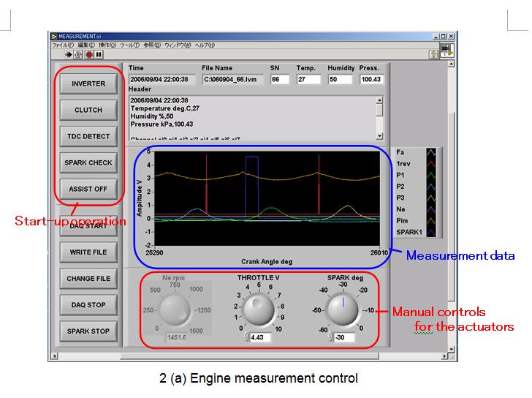Click the CHANGE FILE button
The image size is (532, 398).
click(x=88, y=279)
